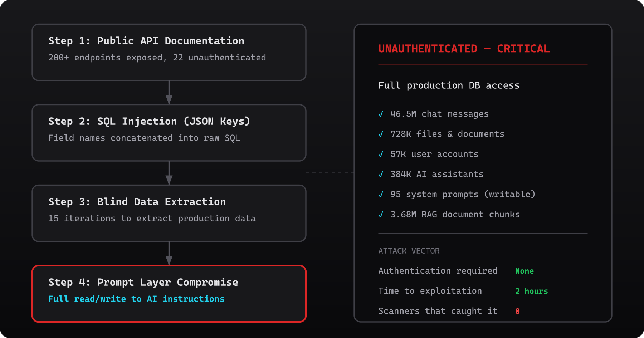Screen dimensions: 644x338
Task: Click the Full read/write to AI instructions link
Action: (136, 299)
